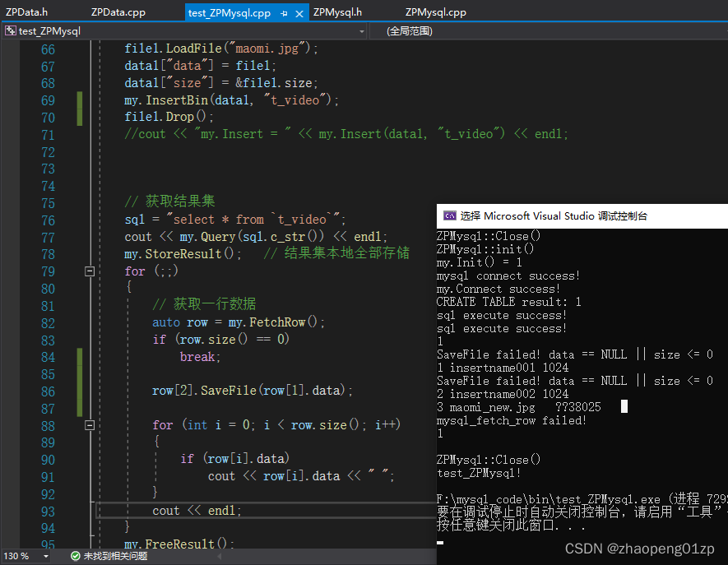Click my.StoreResult() on line 78
Screen dimensions: 728x565
183,254
